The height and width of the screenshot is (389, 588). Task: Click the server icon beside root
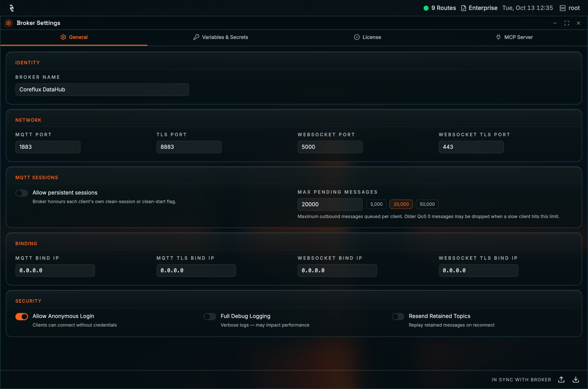pyautogui.click(x=562, y=8)
